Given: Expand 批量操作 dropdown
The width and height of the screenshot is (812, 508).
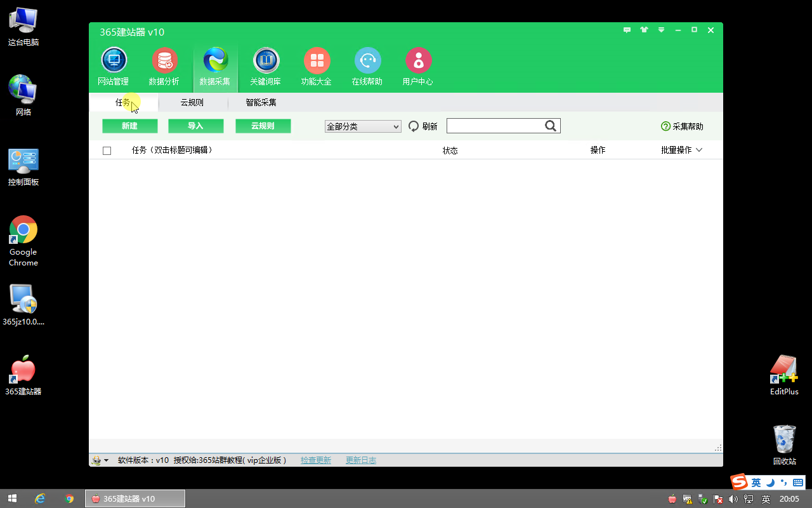Looking at the screenshot, I should pyautogui.click(x=682, y=150).
